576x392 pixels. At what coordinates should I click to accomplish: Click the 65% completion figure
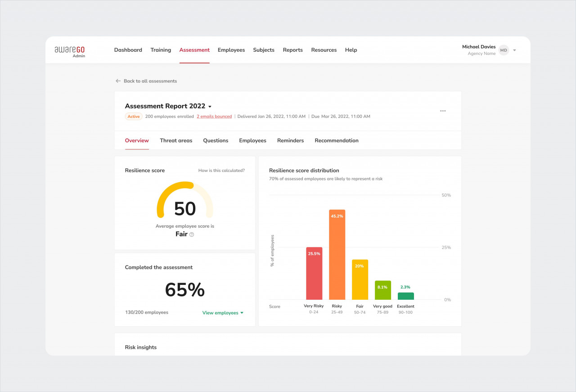pyautogui.click(x=185, y=290)
